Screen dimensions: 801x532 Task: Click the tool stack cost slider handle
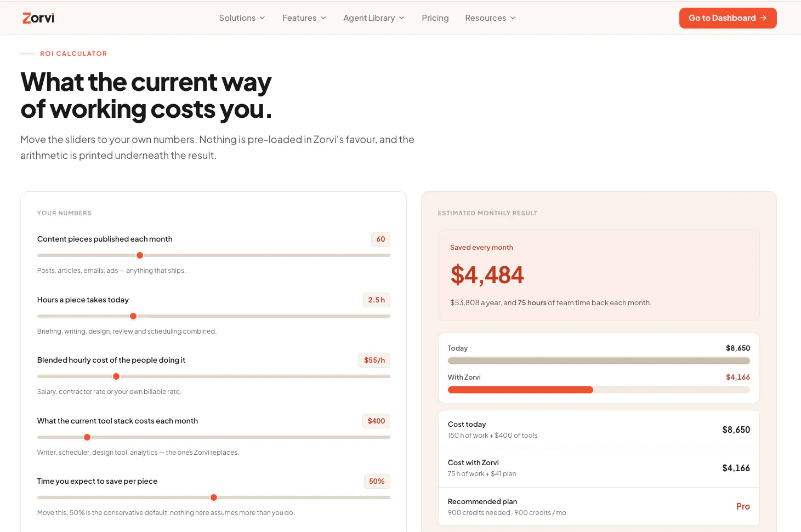[87, 437]
